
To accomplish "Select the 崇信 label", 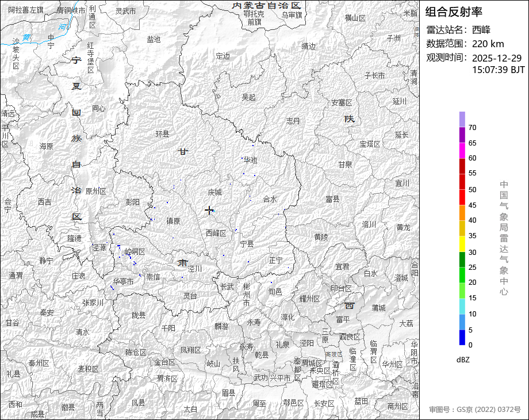I will click(x=153, y=277).
